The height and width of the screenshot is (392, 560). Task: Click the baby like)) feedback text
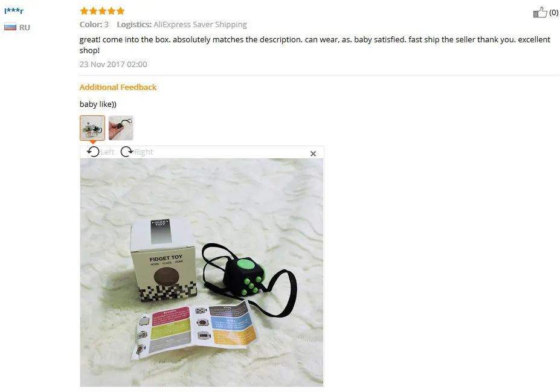[98, 104]
